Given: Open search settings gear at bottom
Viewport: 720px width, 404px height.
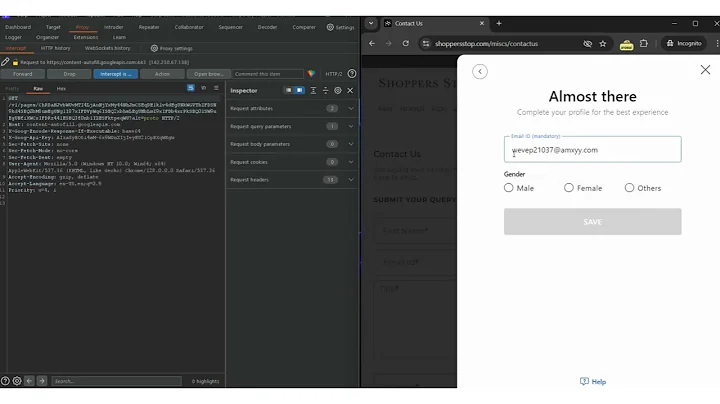Looking at the screenshot, I should (17, 381).
